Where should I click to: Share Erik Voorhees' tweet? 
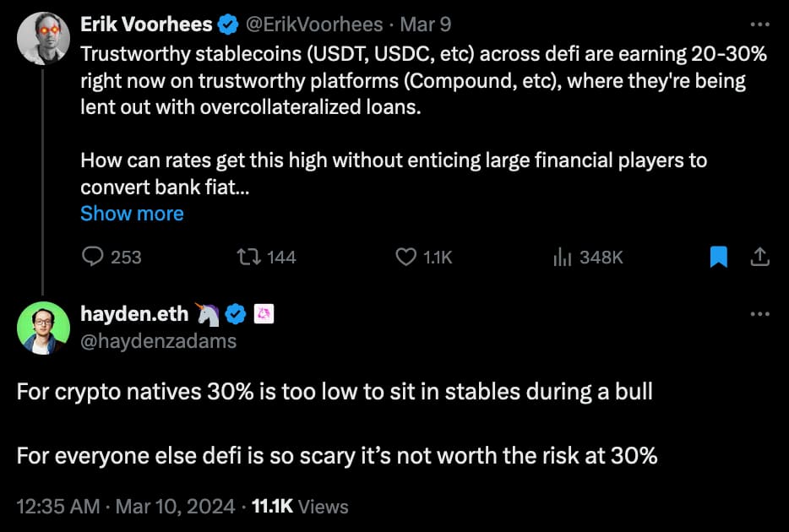click(759, 257)
